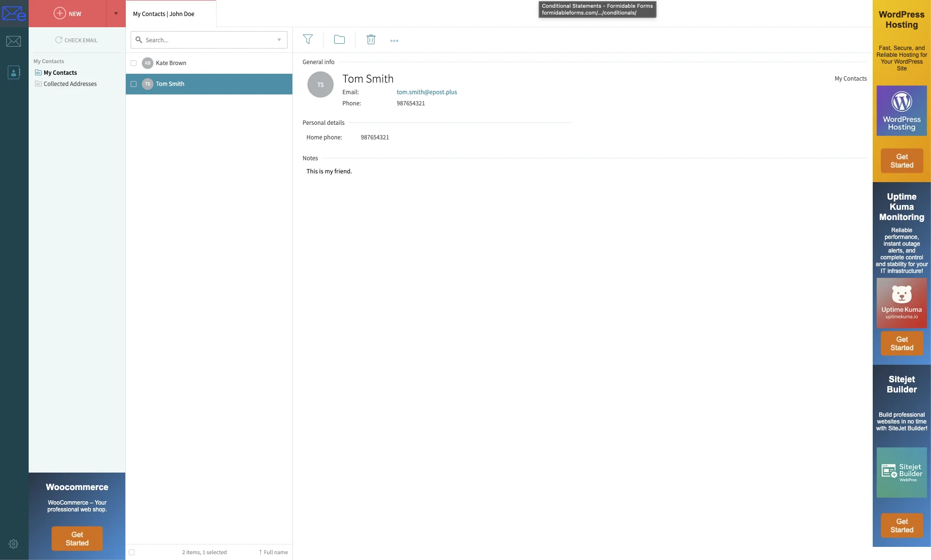This screenshot has height=560, width=931.
Task: Open the Mail envelope icon in sidebar
Action: pyautogui.click(x=14, y=41)
